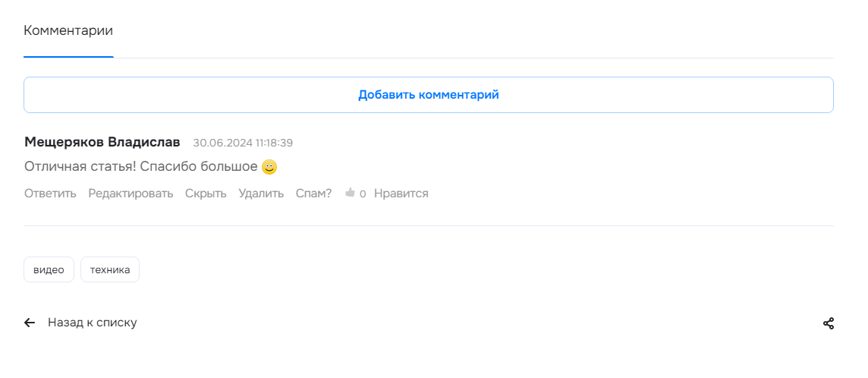This screenshot has width=868, height=378.
Task: Delete the comment with Удалить
Action: coord(261,193)
